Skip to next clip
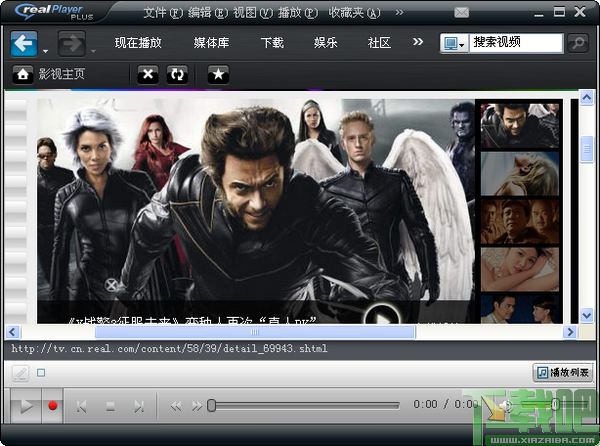Viewport: 600px width, 446px height. [139, 406]
